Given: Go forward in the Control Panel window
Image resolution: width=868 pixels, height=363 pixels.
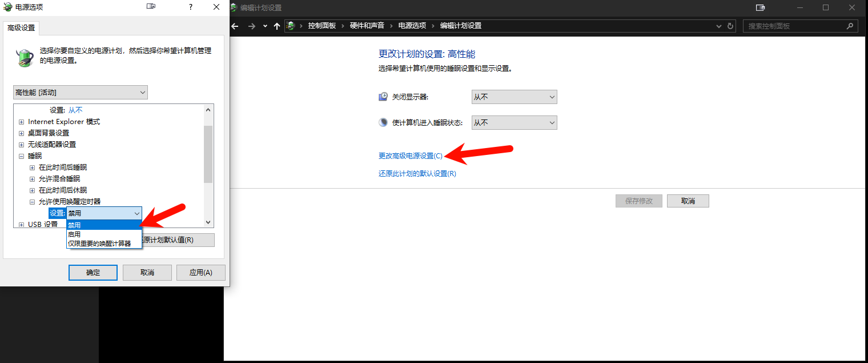Looking at the screenshot, I should click(x=252, y=26).
